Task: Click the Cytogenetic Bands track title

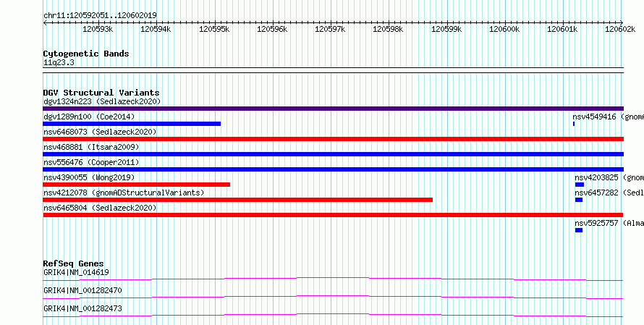Action: (86, 54)
